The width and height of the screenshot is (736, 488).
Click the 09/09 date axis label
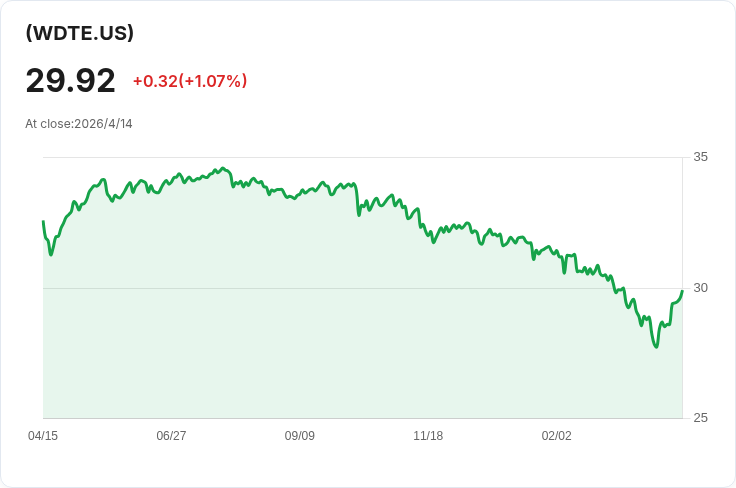(300, 436)
